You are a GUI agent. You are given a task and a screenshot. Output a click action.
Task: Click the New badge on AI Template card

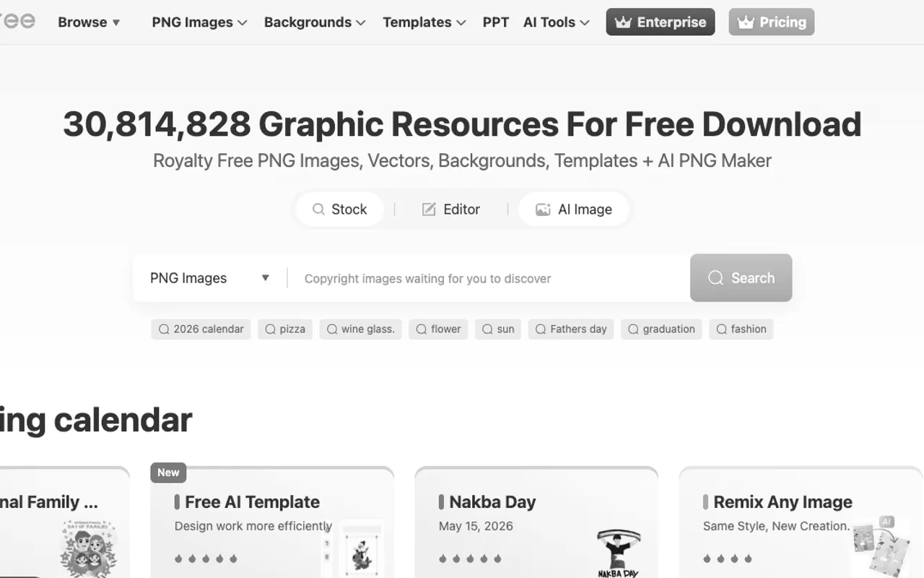pos(168,473)
